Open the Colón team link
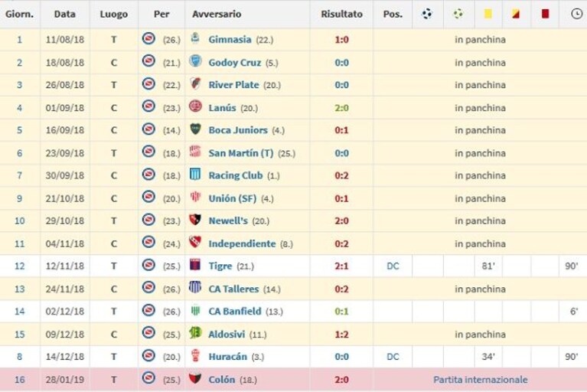The width and height of the screenshot is (587, 392). tap(222, 380)
